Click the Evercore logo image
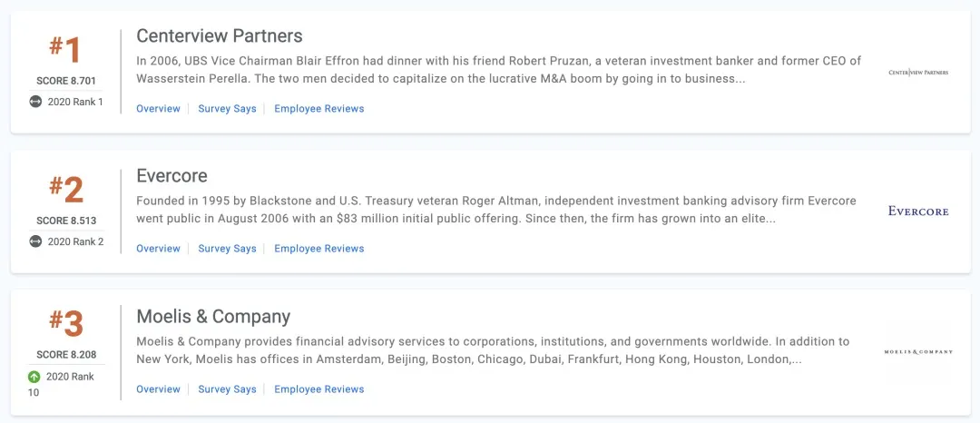The height and width of the screenshot is (423, 980). (x=918, y=211)
